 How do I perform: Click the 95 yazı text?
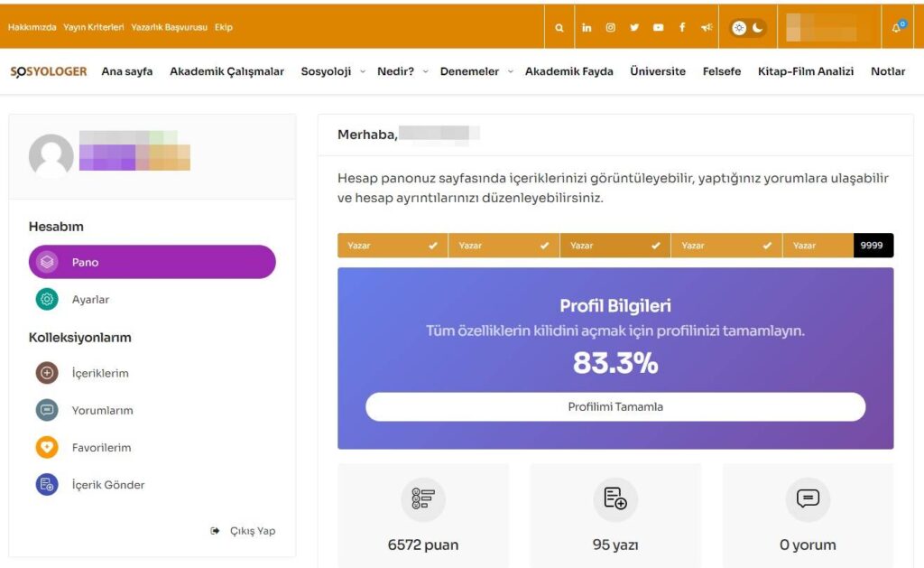[x=615, y=545]
